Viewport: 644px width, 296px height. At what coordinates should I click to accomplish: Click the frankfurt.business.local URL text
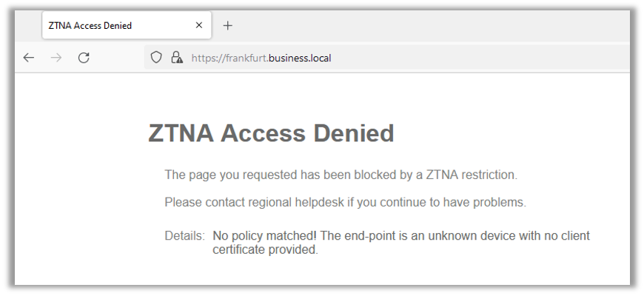(261, 58)
